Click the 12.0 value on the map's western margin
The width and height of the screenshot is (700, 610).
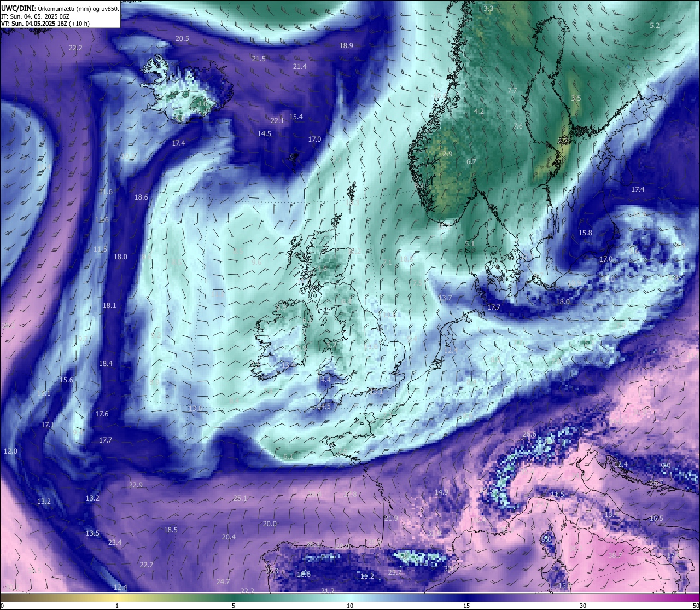10,451
